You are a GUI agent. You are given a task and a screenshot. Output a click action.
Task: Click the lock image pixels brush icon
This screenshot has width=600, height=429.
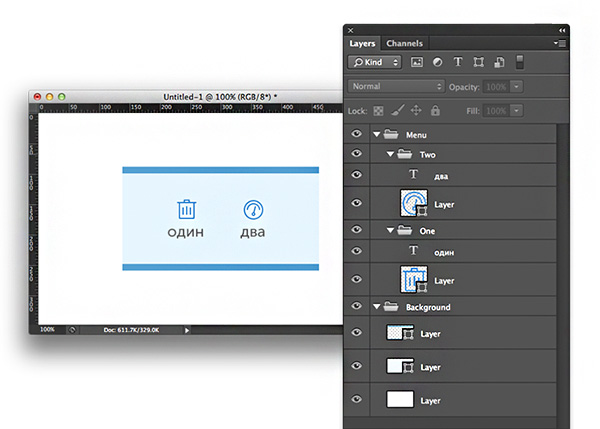pos(397,110)
